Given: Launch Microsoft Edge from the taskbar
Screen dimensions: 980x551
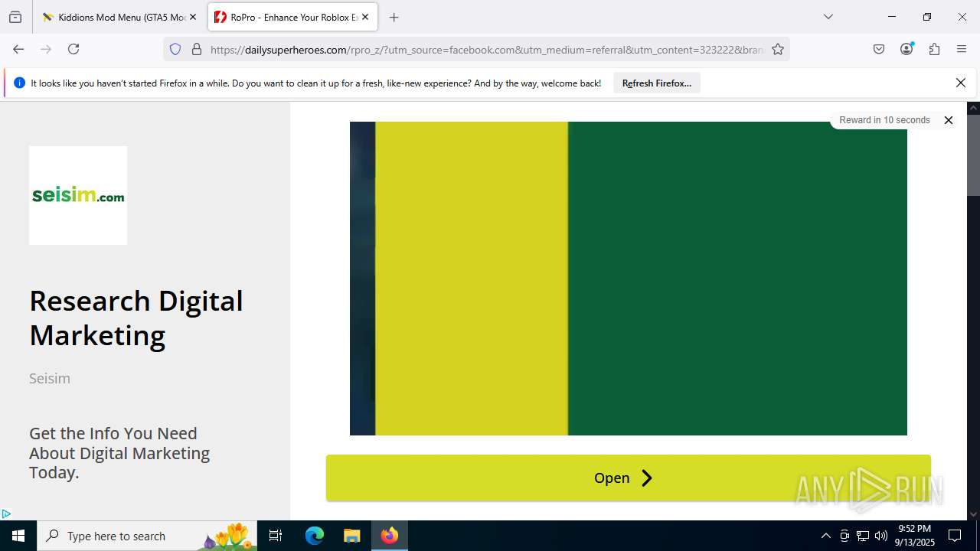Looking at the screenshot, I should tap(315, 536).
